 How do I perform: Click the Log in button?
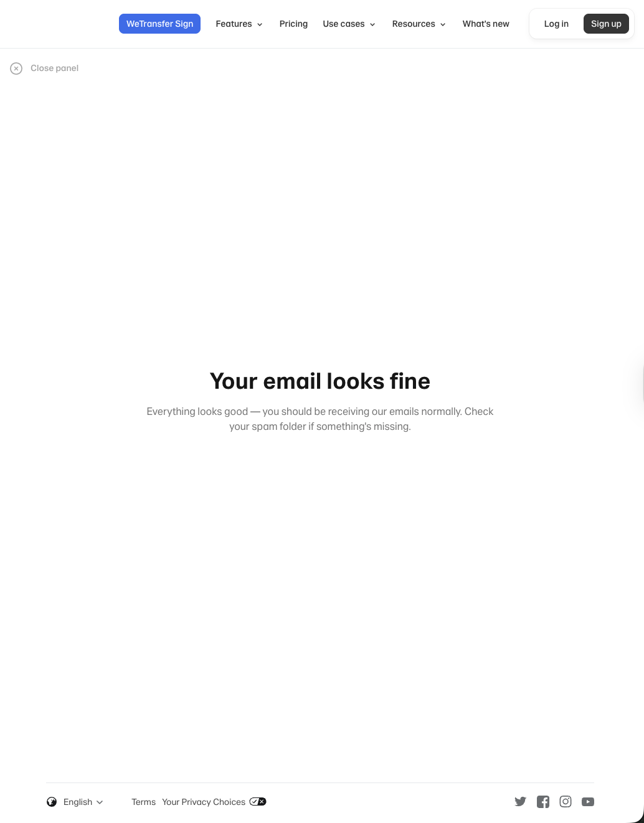(x=556, y=24)
